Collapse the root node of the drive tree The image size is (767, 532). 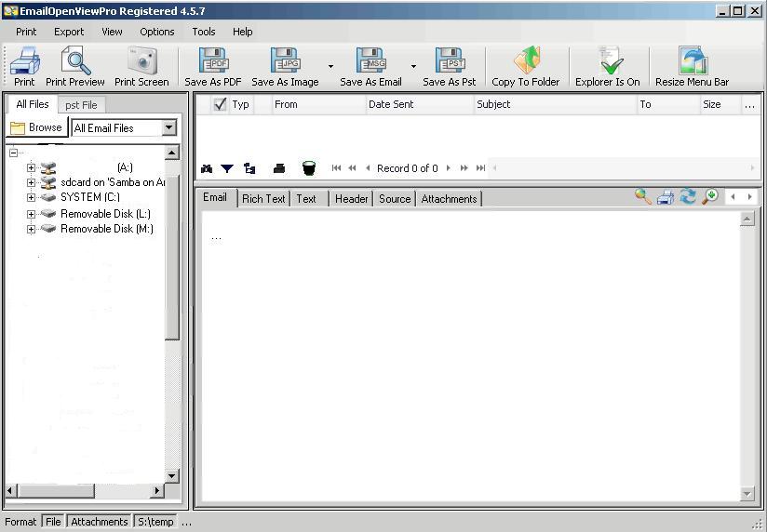pyautogui.click(x=13, y=153)
